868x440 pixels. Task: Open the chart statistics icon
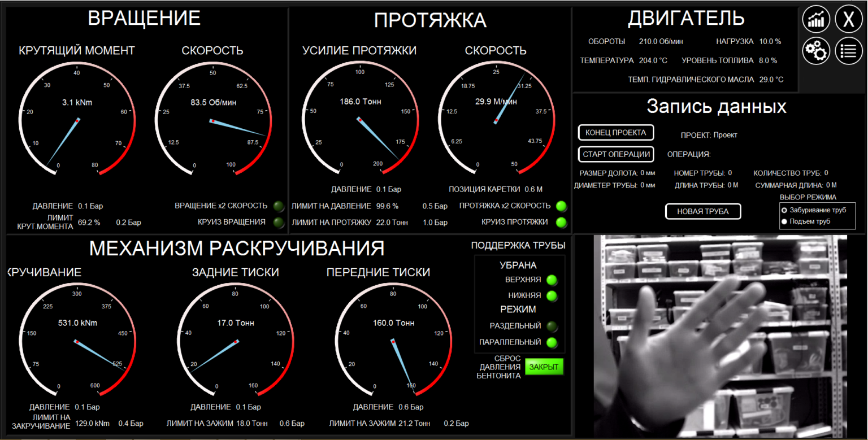pos(817,21)
